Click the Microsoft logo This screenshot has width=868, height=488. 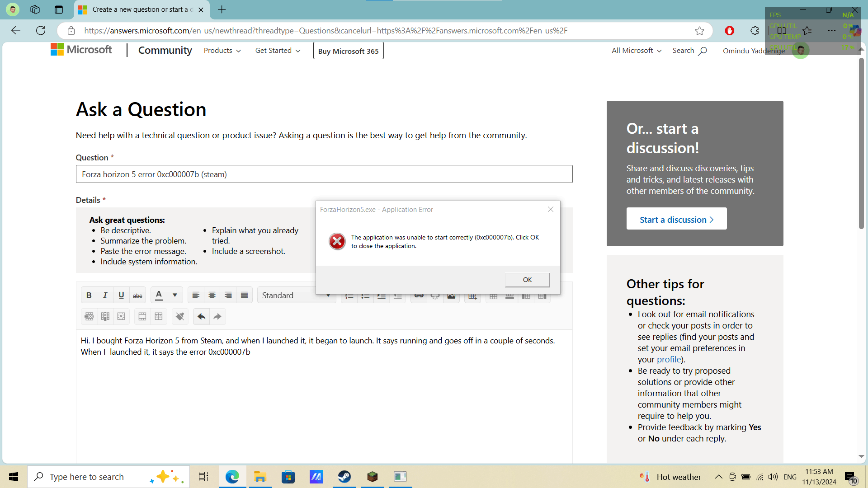pos(81,49)
